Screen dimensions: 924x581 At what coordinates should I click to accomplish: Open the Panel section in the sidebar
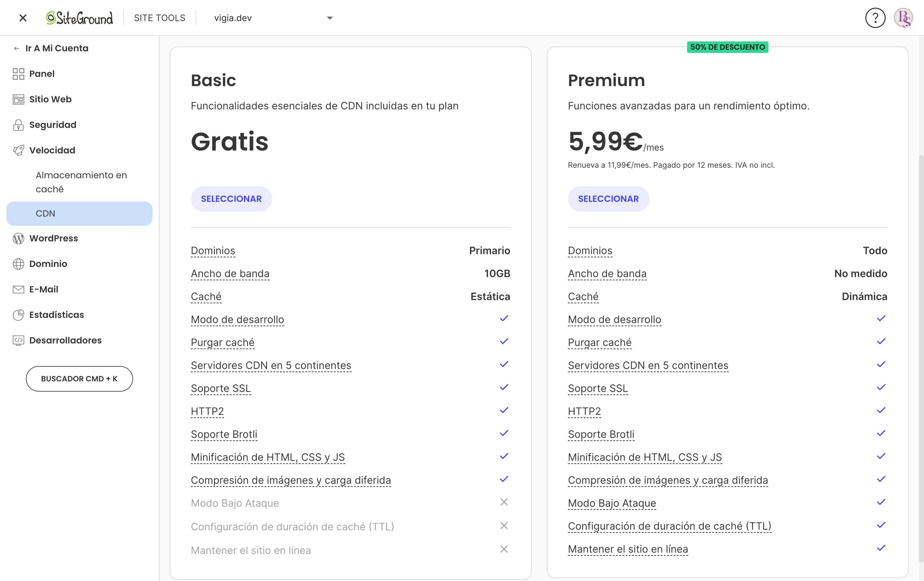click(x=41, y=74)
